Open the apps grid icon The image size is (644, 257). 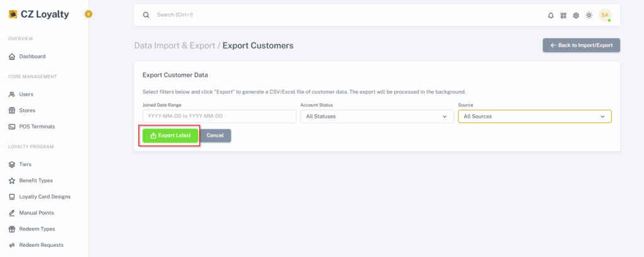pos(563,15)
